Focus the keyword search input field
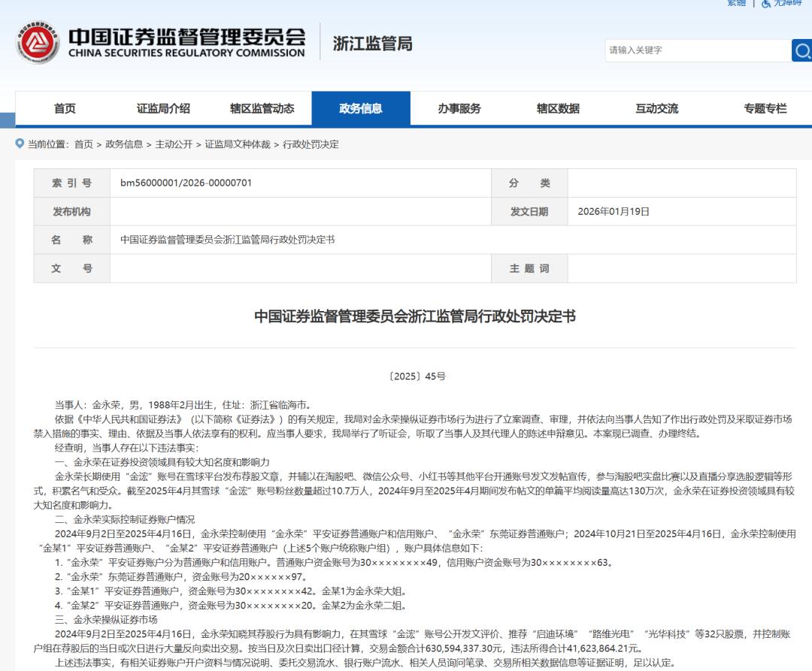Image resolution: width=812 pixels, height=671 pixels. (697, 50)
